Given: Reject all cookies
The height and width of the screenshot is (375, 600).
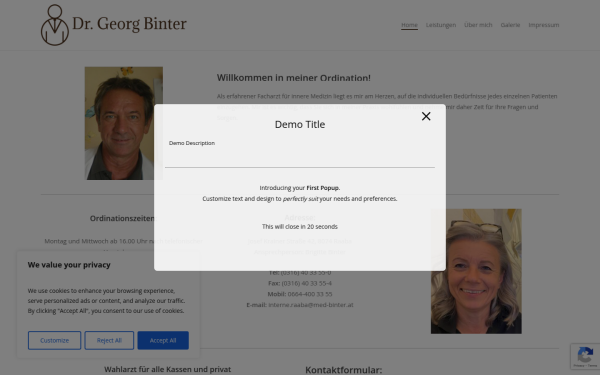Looking at the screenshot, I should (x=109, y=340).
